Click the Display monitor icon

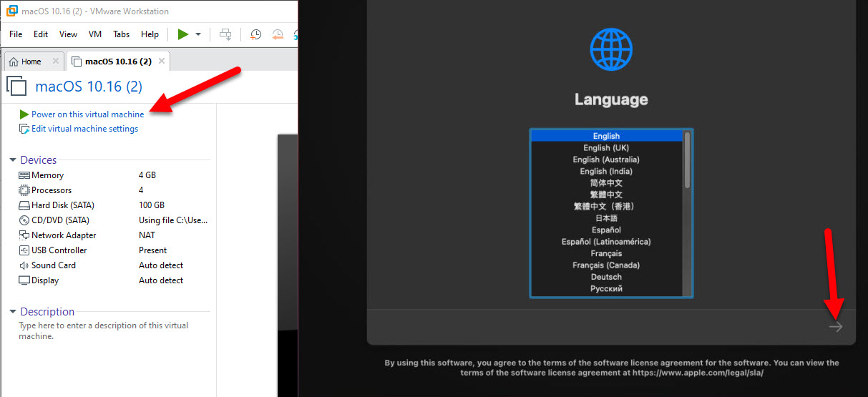(24, 280)
